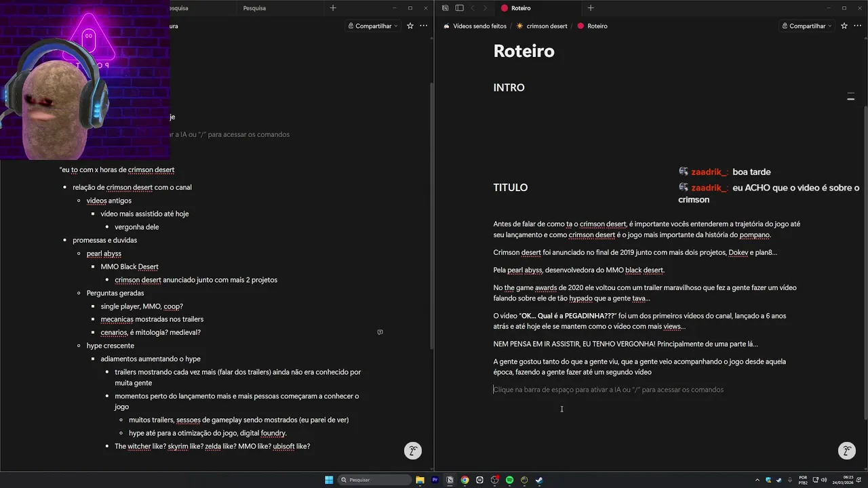Switch to the second Pesquisa tab in left window
Screen dimensions: 868x488
coord(254,8)
